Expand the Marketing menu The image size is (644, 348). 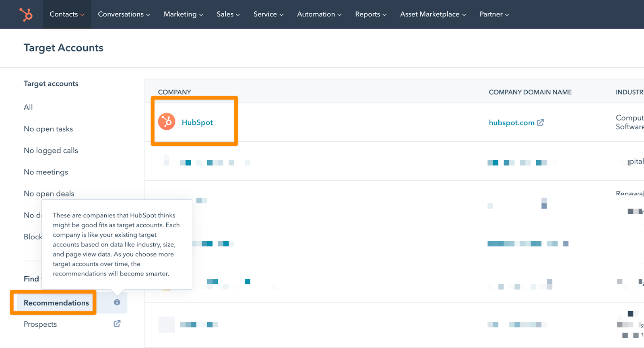tap(184, 14)
